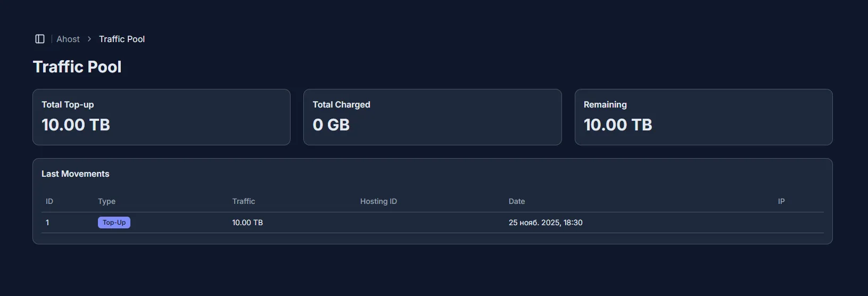This screenshot has width=868, height=296.
Task: Click the Date column header
Action: tap(517, 201)
